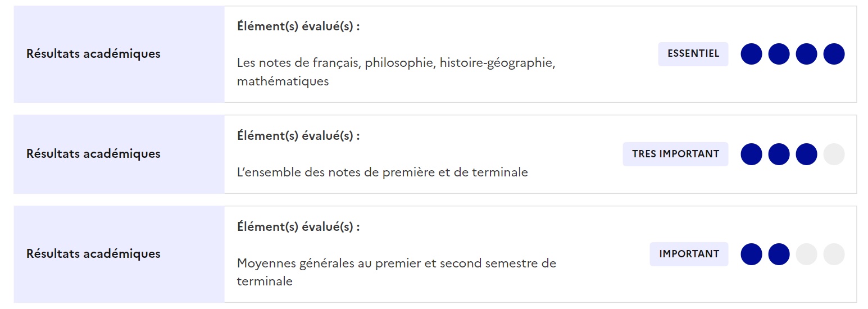This screenshot has width=868, height=309.
Task: Click the IMPORTANT badge in Moyennes générales row
Action: (x=689, y=254)
